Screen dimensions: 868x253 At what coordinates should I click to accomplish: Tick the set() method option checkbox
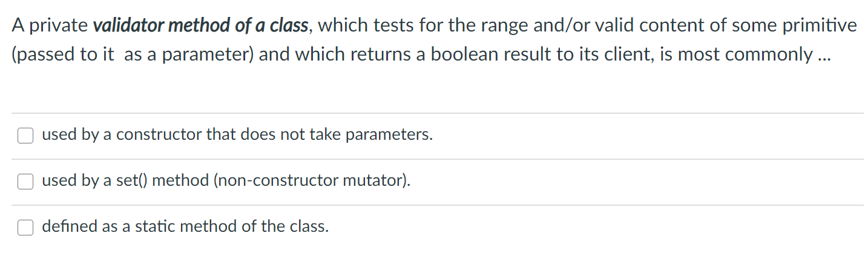click(25, 182)
